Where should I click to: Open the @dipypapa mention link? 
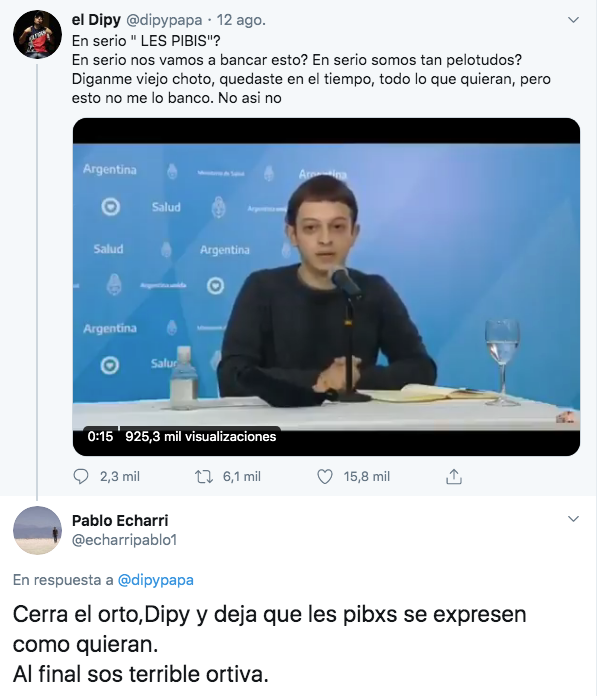pyautogui.click(x=155, y=579)
